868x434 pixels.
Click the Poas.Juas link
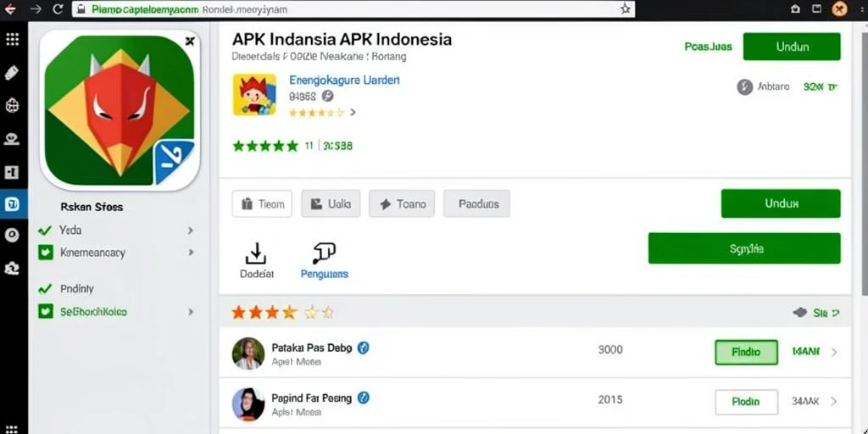708,47
